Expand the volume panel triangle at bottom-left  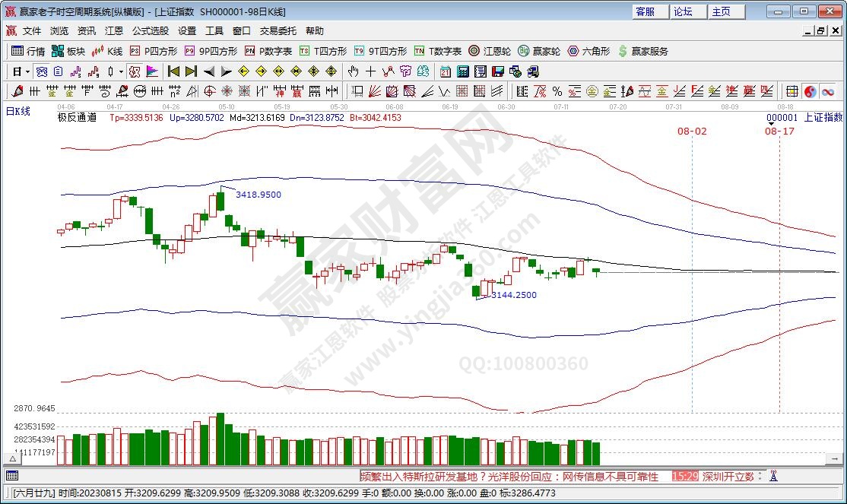pos(12,459)
